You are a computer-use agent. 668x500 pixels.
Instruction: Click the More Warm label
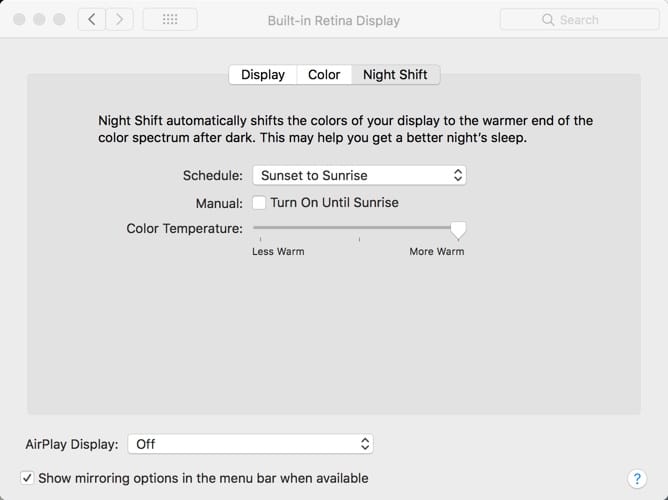[x=437, y=252]
